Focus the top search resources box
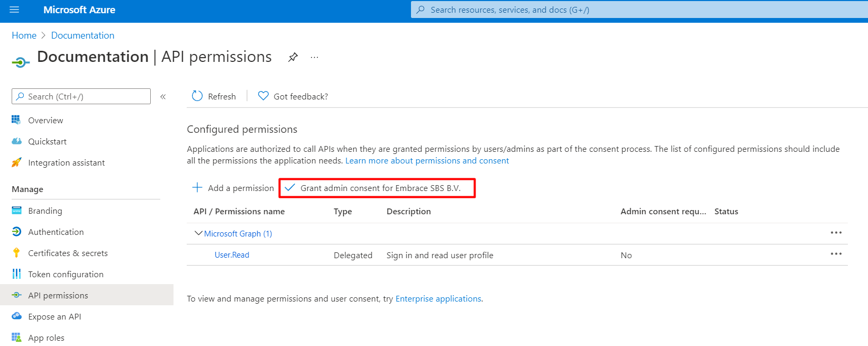868x346 pixels. point(639,10)
